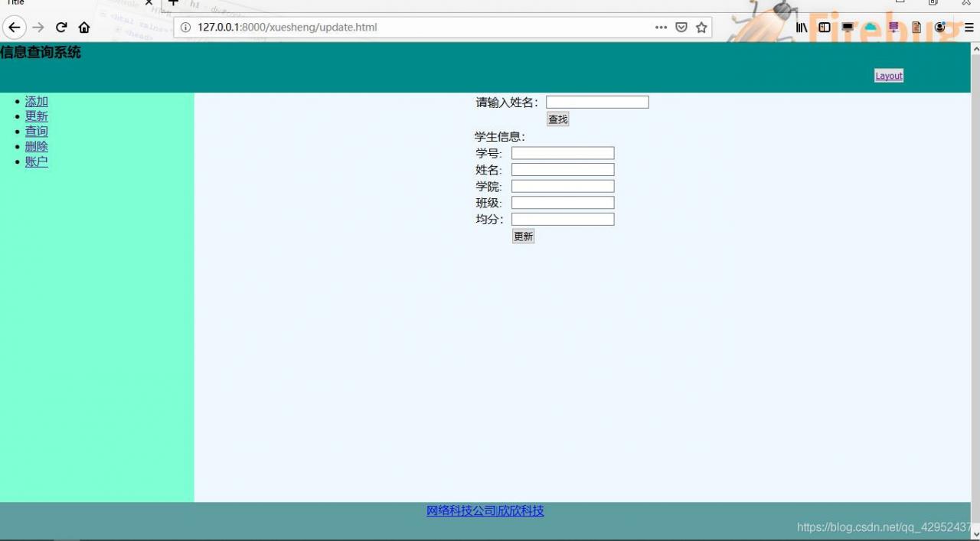Toggle the sidebars icon
980x541 pixels.
pyautogui.click(x=825, y=28)
